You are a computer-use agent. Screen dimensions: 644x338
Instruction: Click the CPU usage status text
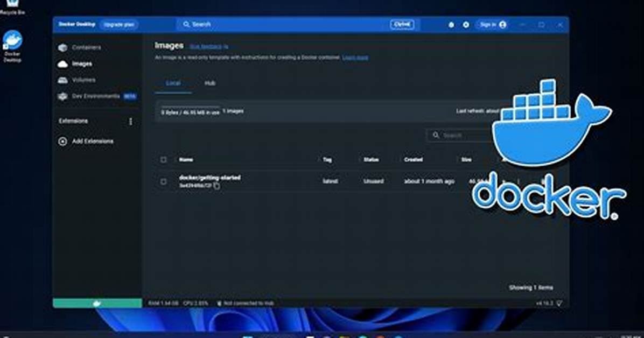(195, 304)
